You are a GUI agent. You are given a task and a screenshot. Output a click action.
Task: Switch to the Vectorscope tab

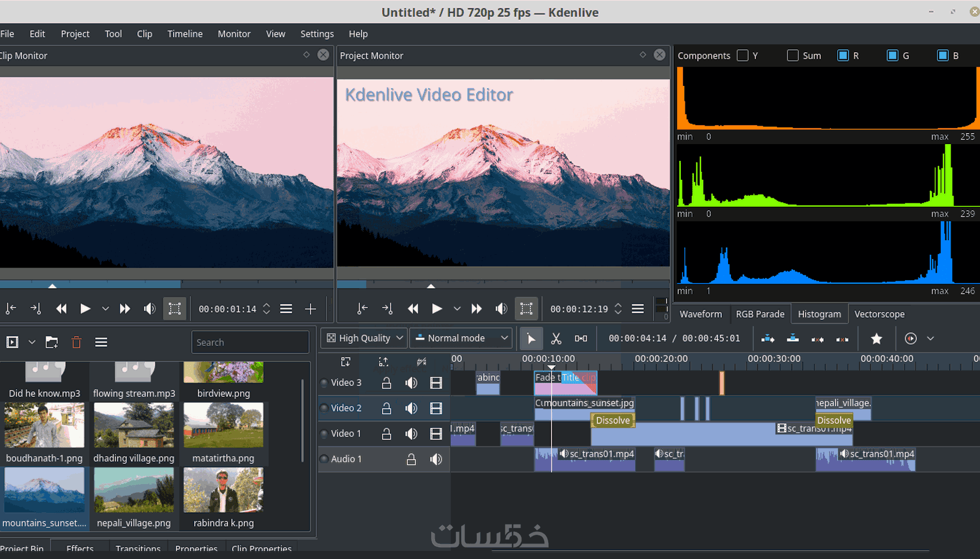point(879,314)
